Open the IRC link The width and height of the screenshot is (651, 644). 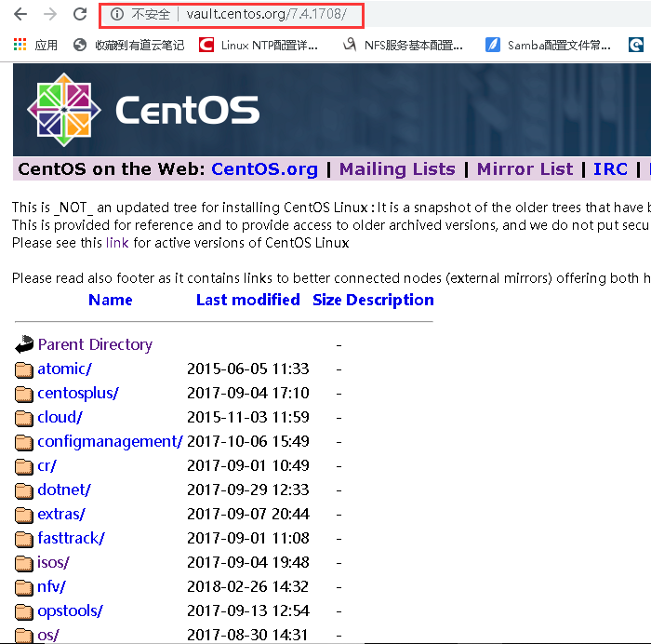[610, 169]
